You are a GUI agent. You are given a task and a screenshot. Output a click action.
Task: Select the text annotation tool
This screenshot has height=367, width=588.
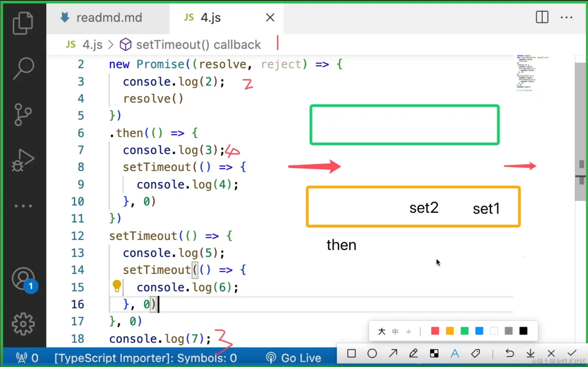pos(455,353)
